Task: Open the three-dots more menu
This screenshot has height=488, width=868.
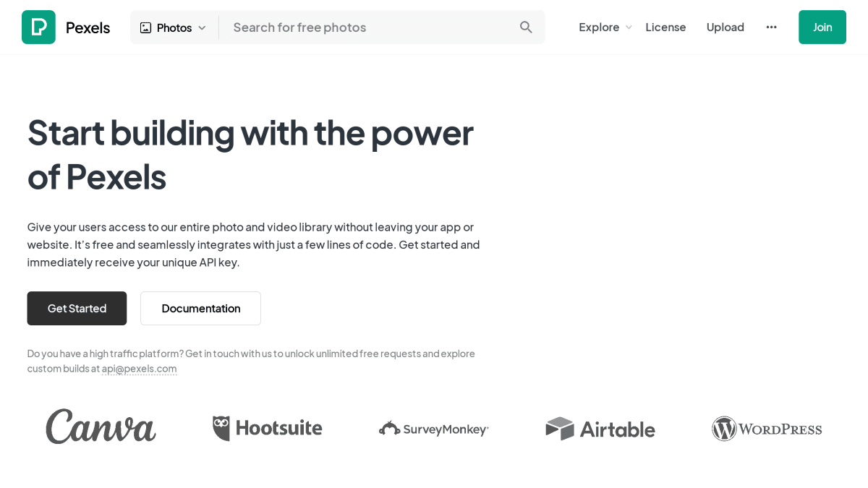Action: coord(771,27)
